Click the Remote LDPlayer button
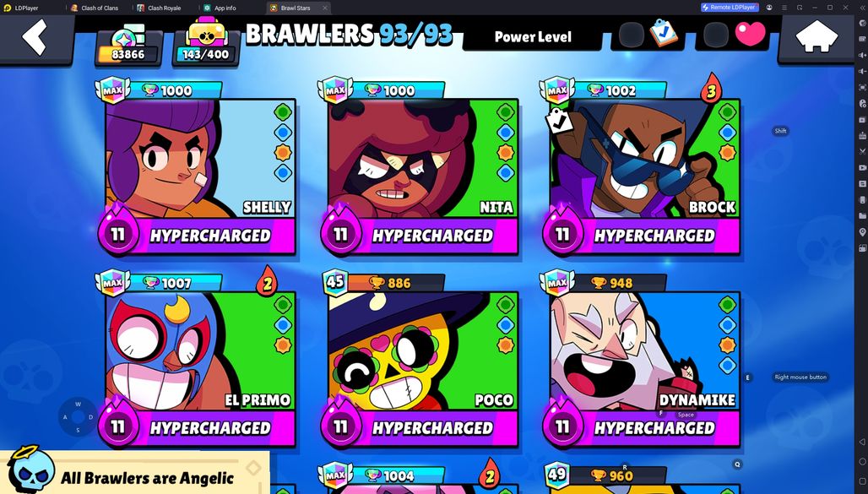Viewport: 868px width, 494px height. (x=729, y=8)
